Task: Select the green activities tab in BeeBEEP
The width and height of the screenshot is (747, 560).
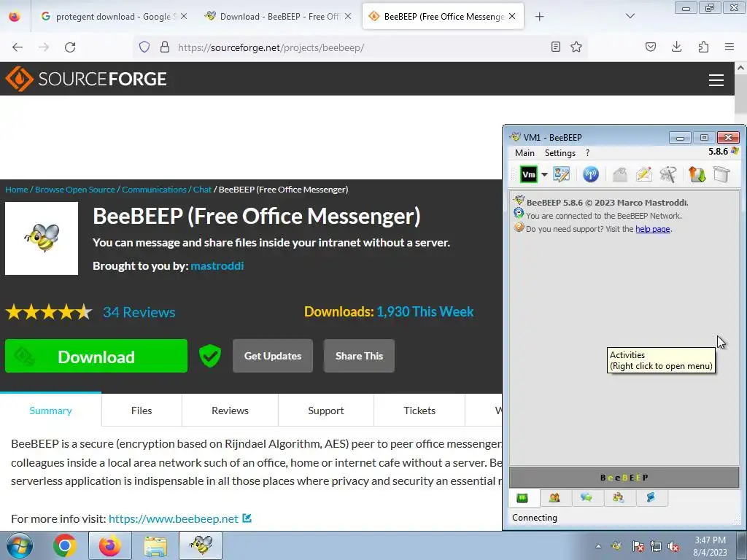Action: coord(522,498)
